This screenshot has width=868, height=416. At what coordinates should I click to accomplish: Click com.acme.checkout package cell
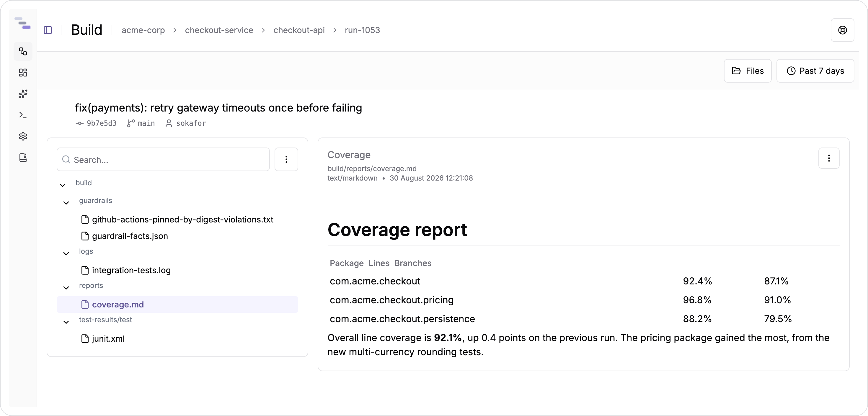click(x=375, y=281)
